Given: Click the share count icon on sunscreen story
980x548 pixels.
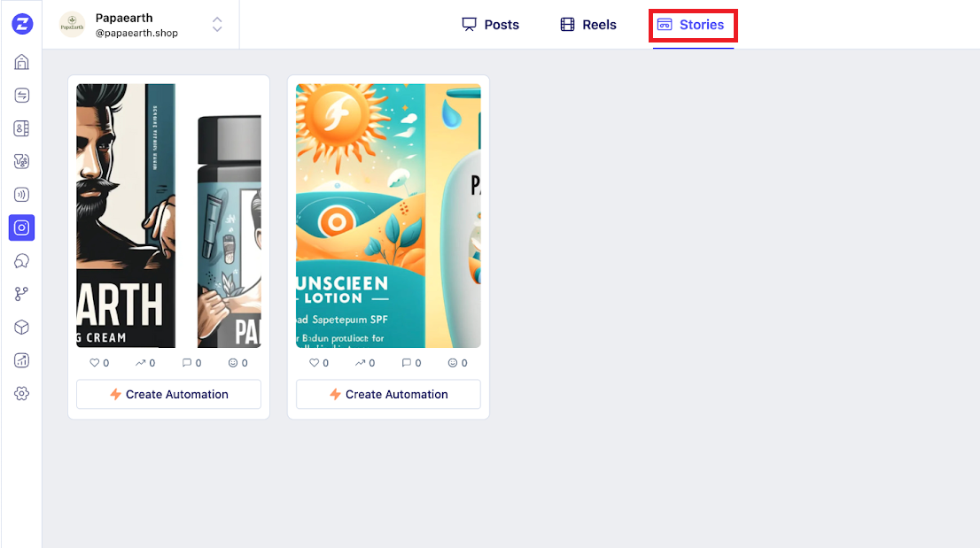Looking at the screenshot, I should point(361,363).
